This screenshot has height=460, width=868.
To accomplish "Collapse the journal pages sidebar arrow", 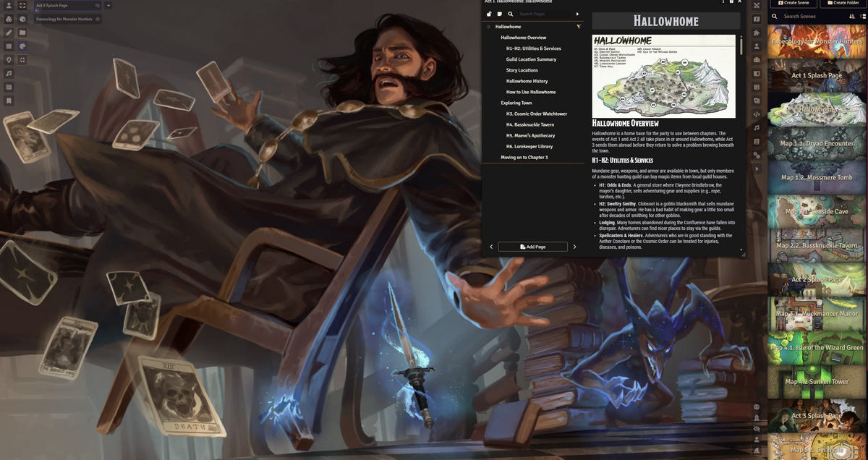I will 577,14.
